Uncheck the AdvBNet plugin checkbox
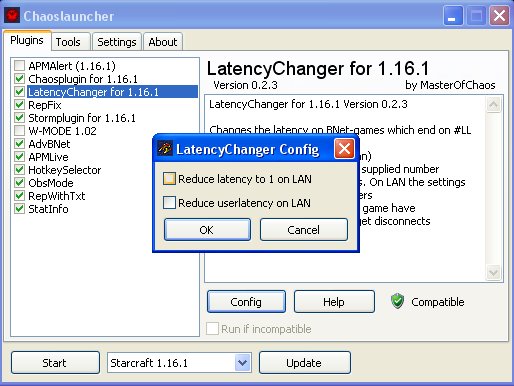 (19, 143)
